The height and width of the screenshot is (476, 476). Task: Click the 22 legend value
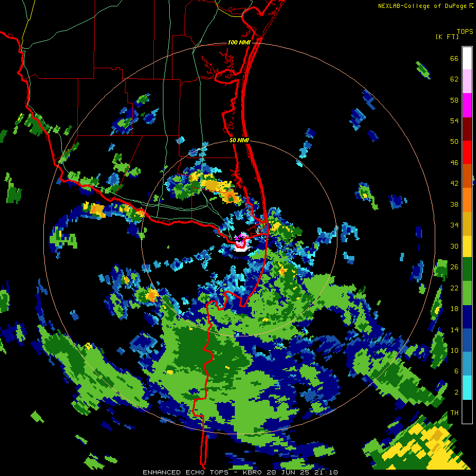[x=454, y=288]
